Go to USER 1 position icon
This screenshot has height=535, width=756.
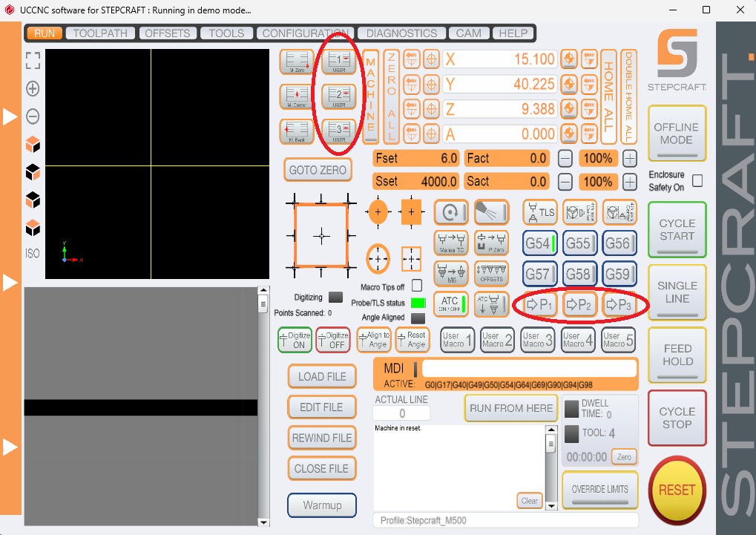point(339,62)
